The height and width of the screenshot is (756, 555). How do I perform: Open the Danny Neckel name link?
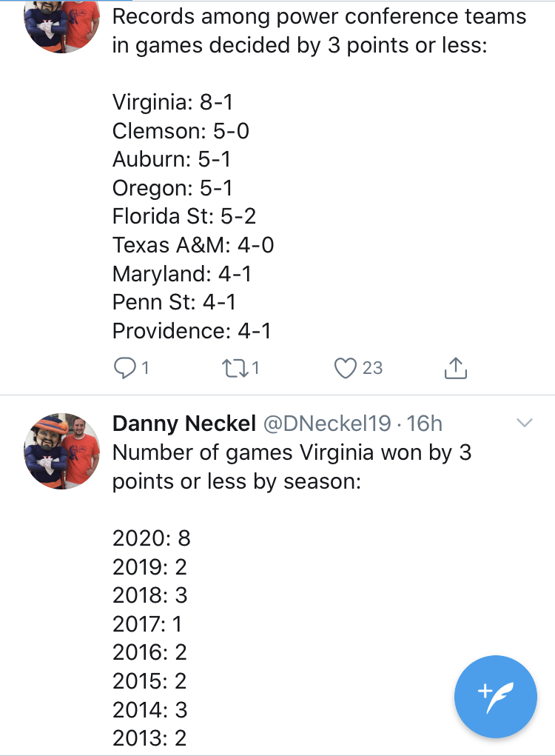click(184, 424)
